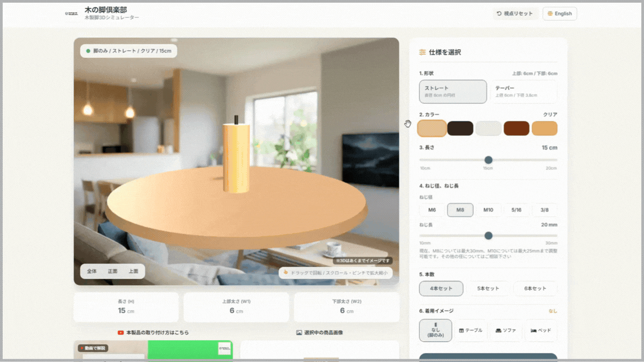The height and width of the screenshot is (362, 644).
Task: Open the 動画で解説 video thumbnail
Action: (153, 350)
